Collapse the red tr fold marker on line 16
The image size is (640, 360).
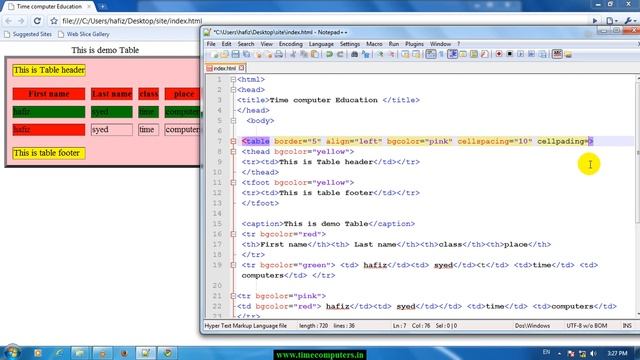coord(233,234)
